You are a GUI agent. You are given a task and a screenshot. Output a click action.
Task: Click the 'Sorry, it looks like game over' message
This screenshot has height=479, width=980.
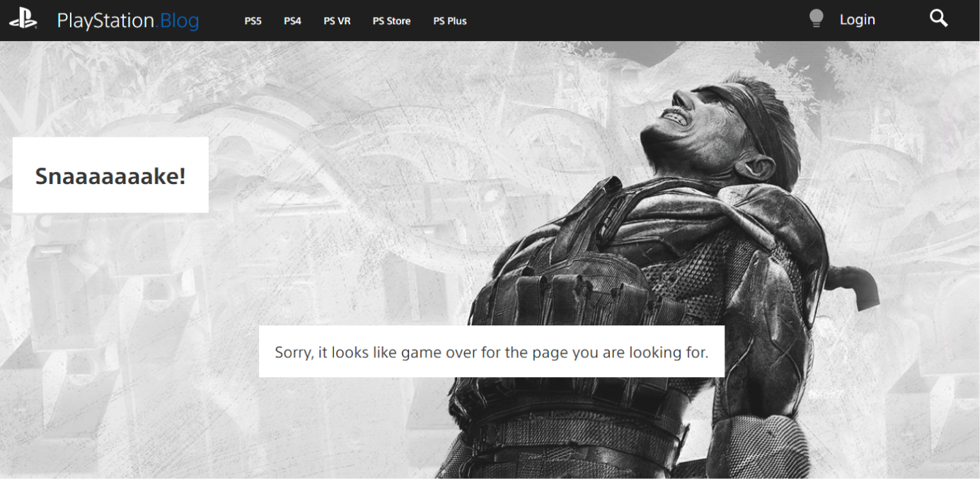point(491,352)
